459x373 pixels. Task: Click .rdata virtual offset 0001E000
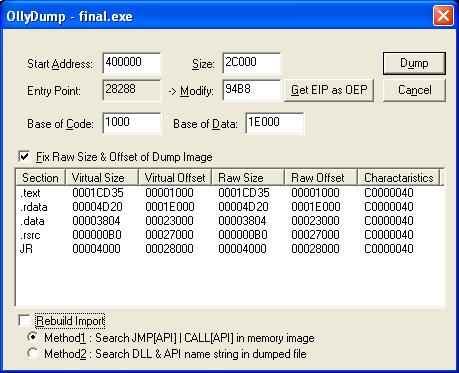tap(170, 207)
